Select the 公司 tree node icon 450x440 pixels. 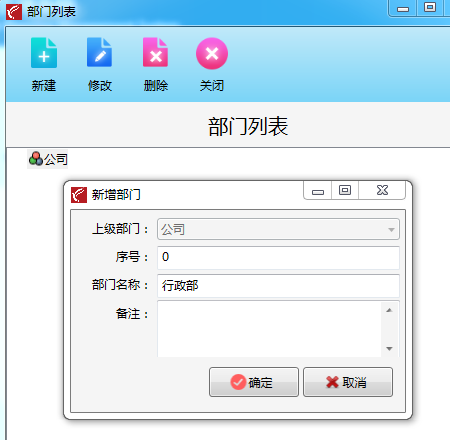pyautogui.click(x=36, y=159)
